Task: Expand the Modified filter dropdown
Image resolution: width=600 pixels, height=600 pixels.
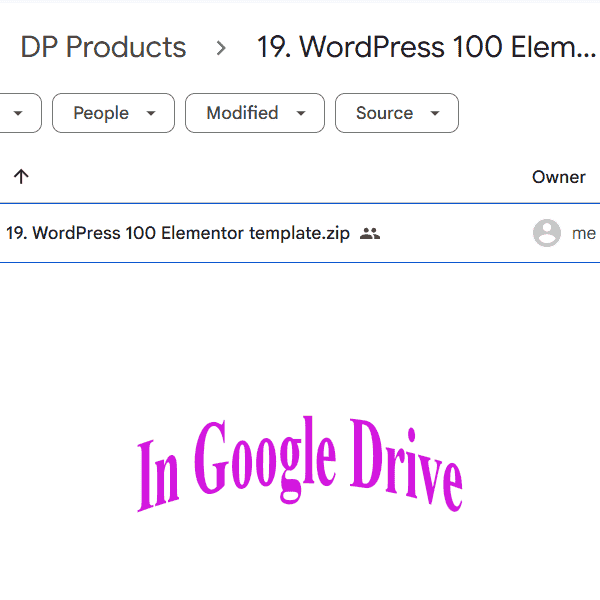Action: 255,113
